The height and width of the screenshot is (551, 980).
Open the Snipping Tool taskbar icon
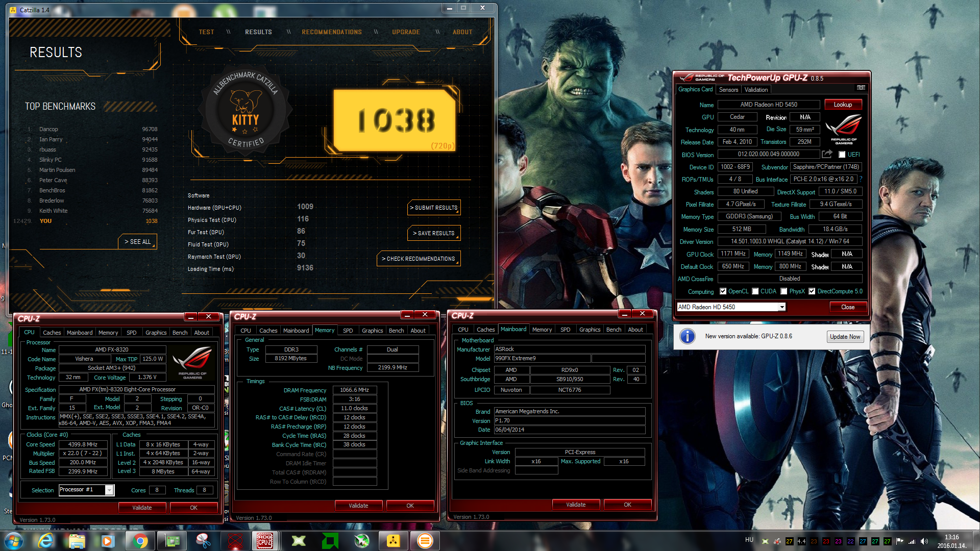tap(203, 541)
